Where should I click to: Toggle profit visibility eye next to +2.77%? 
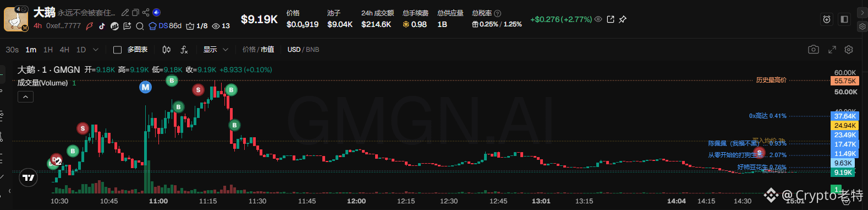point(598,19)
